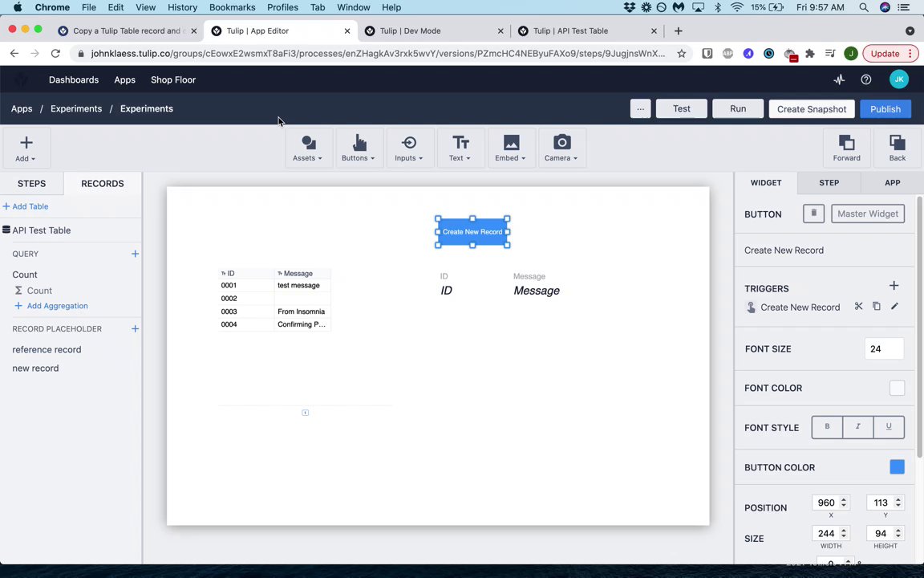Bring widget Forward
Screen dimensions: 924x578
pos(847,148)
